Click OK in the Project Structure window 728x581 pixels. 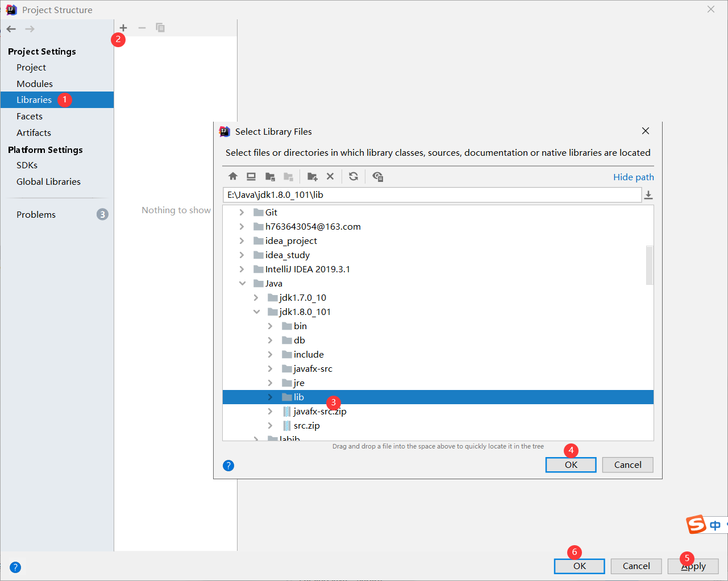click(x=580, y=566)
